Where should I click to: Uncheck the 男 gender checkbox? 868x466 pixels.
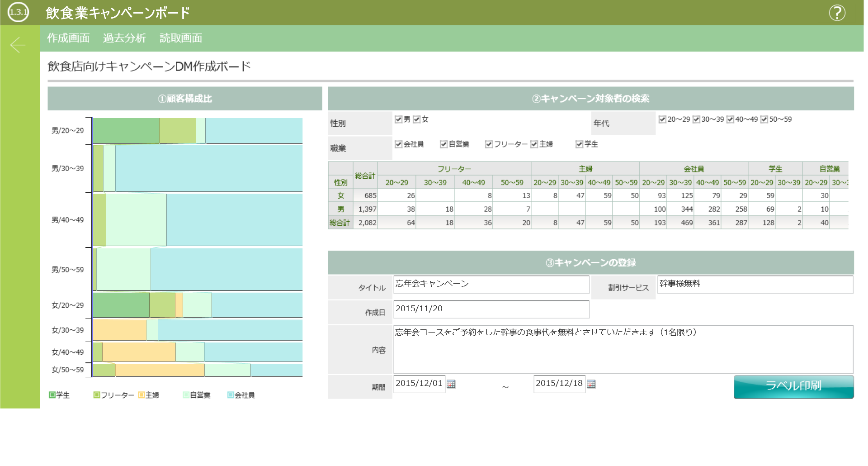[398, 119]
